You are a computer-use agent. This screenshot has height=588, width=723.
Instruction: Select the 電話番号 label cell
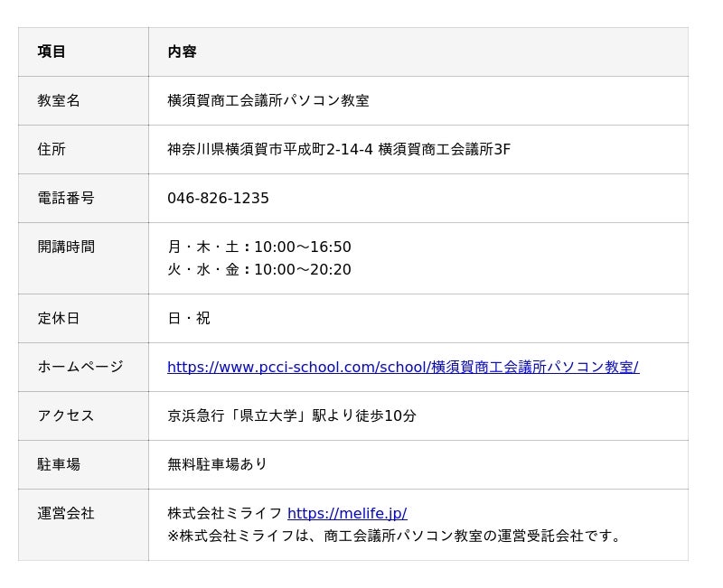tap(66, 198)
